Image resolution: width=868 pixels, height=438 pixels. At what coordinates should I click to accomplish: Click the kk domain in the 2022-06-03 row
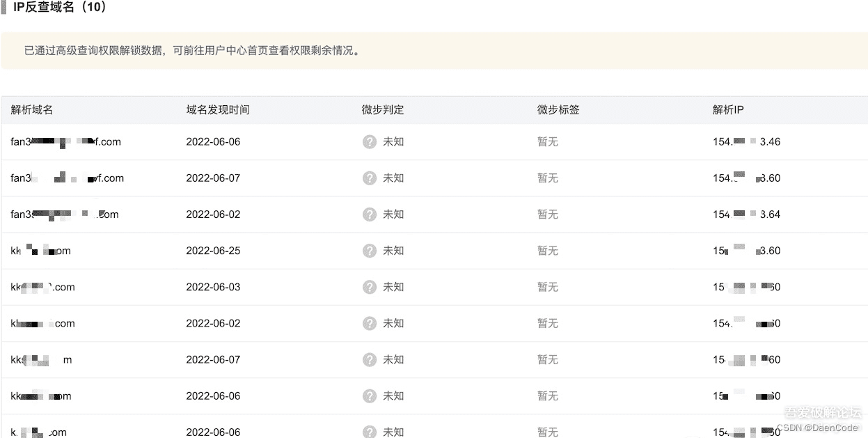tap(42, 287)
